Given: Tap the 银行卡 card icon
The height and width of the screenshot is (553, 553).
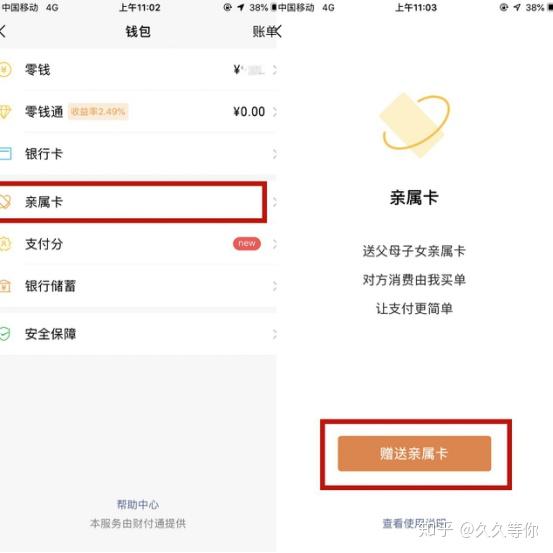Looking at the screenshot, I should [x=5, y=154].
